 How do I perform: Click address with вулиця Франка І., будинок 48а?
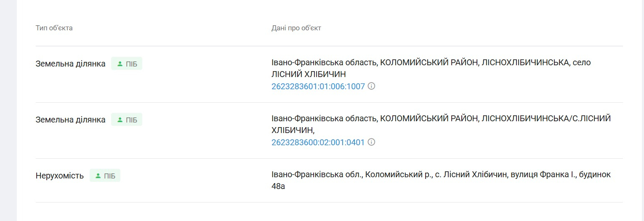click(x=441, y=180)
